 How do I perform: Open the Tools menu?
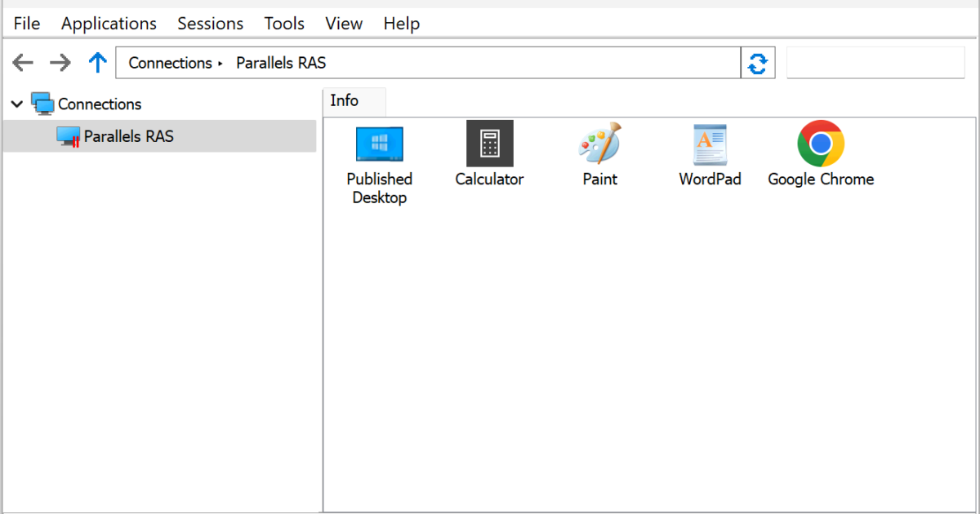click(x=283, y=23)
